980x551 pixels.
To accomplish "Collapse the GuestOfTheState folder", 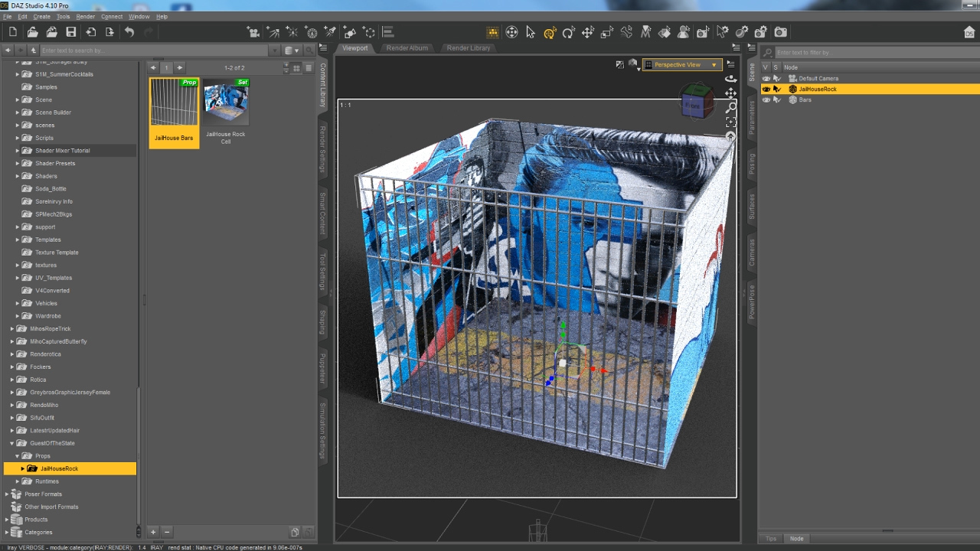I will (12, 443).
